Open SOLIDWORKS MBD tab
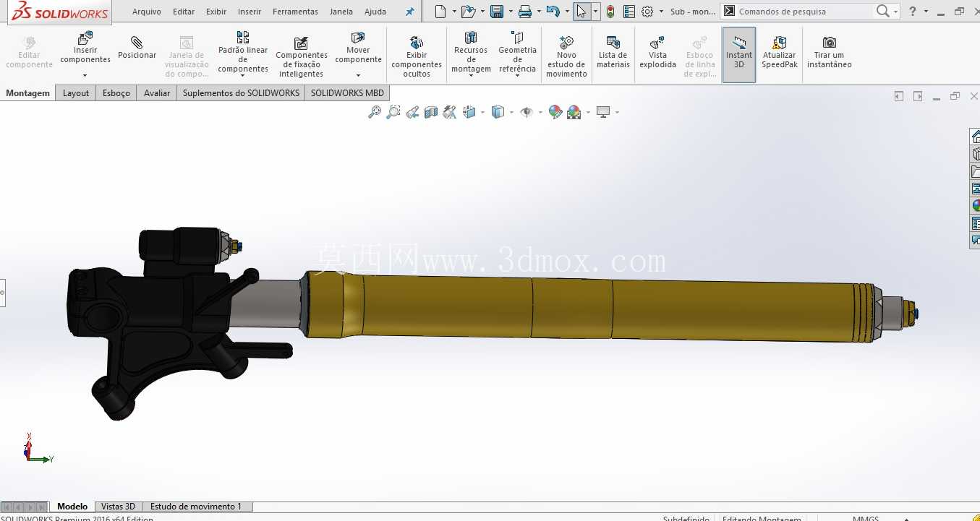Image resolution: width=980 pixels, height=521 pixels. [347, 92]
